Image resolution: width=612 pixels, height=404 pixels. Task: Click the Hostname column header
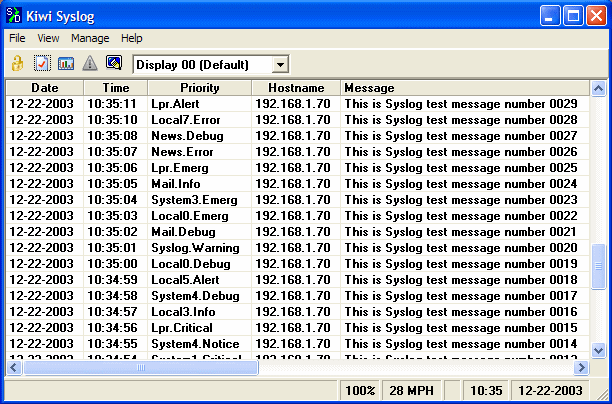(x=296, y=88)
